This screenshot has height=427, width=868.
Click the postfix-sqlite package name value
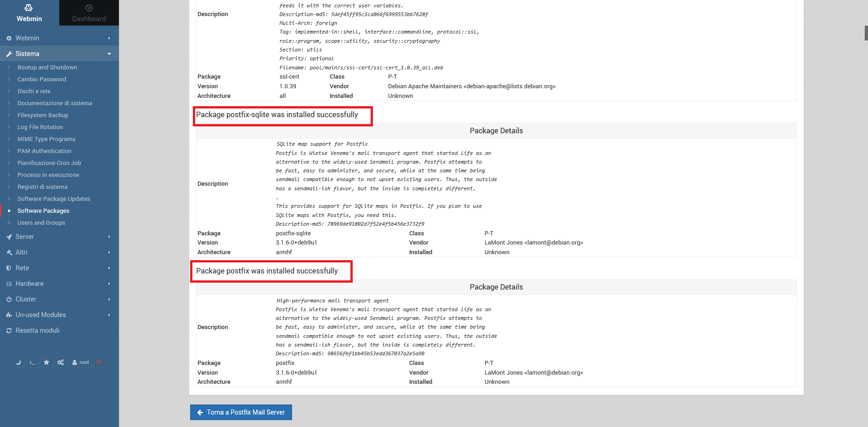coord(293,233)
